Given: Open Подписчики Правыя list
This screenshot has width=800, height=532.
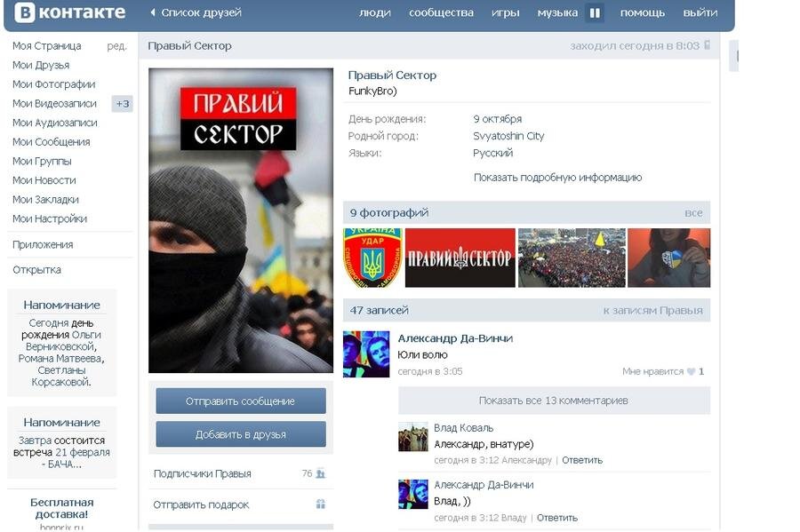Looking at the screenshot, I should pyautogui.click(x=202, y=473).
